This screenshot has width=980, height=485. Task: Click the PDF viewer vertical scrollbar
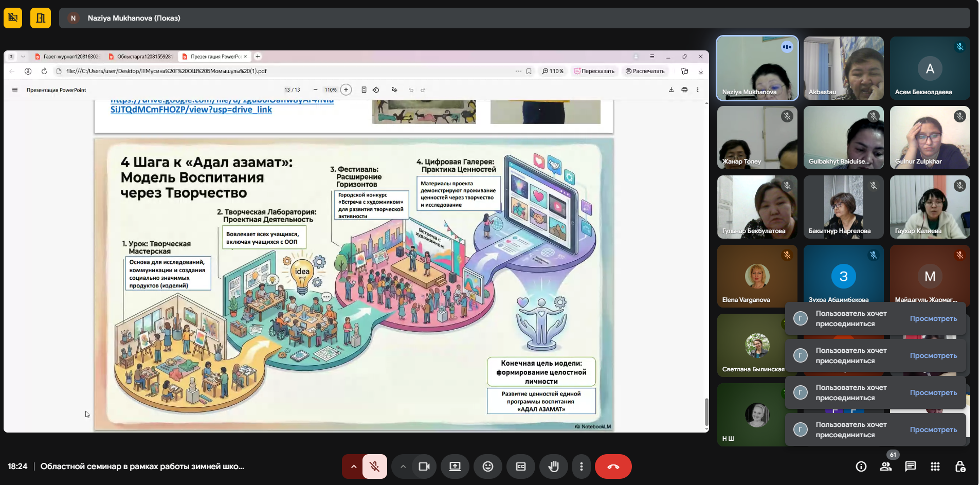coord(706,410)
